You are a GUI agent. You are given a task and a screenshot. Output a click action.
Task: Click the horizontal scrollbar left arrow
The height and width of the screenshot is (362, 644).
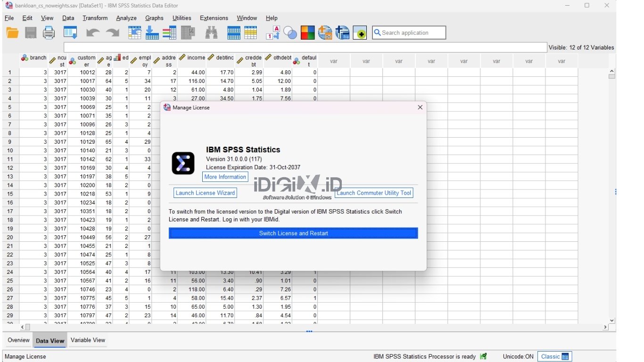22,327
